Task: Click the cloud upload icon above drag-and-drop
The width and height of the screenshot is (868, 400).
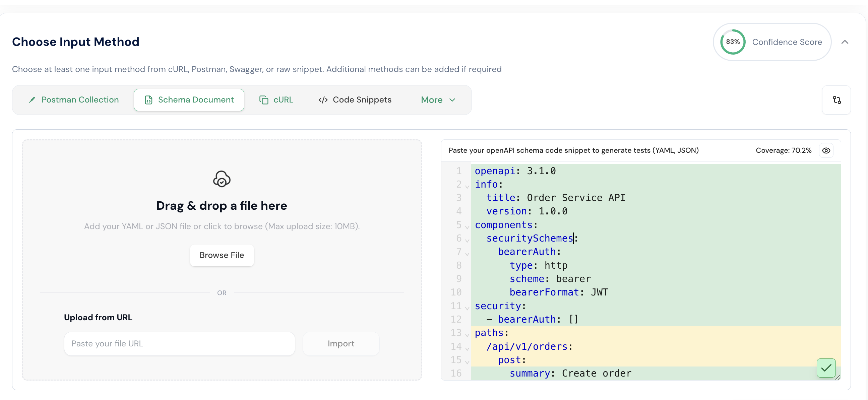Action: pyautogui.click(x=222, y=179)
